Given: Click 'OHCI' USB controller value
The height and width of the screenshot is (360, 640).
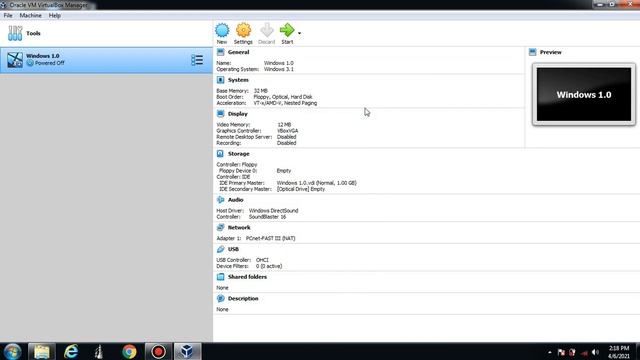Looking at the screenshot, I should (262, 260).
